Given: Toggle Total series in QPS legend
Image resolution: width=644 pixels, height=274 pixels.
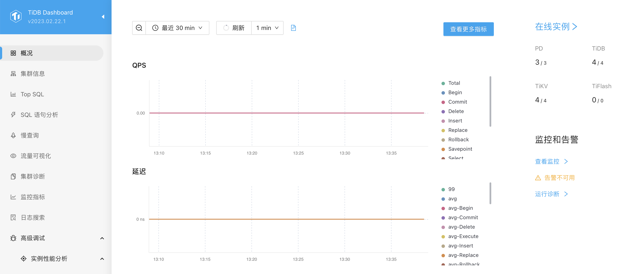Looking at the screenshot, I should click(454, 83).
